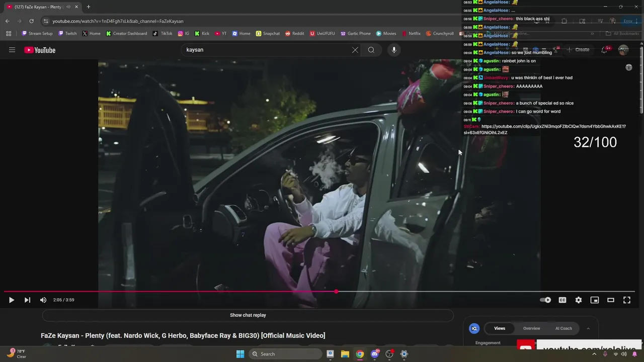Open Snapchat bookmark
Image resolution: width=644 pixels, height=362 pixels.
tap(268, 34)
